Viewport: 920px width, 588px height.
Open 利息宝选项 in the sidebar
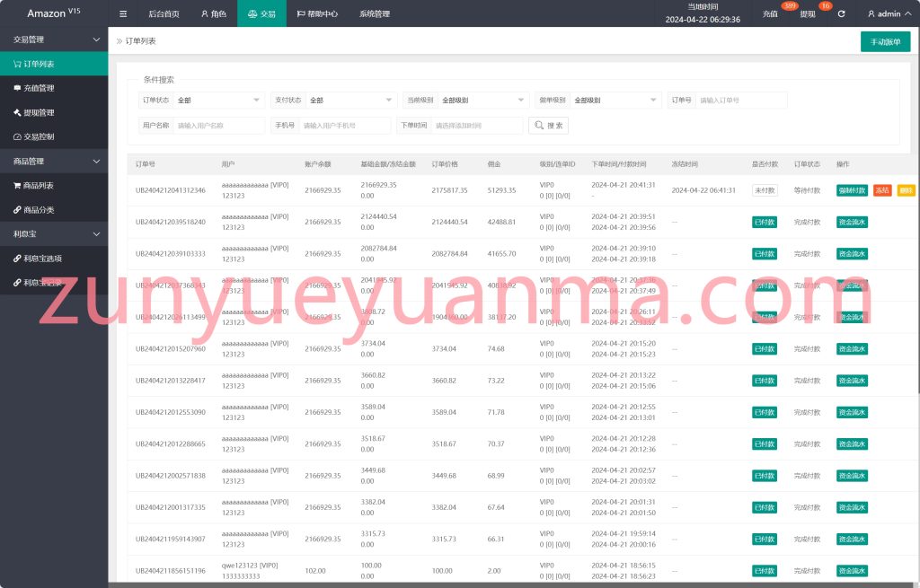pyautogui.click(x=54, y=259)
